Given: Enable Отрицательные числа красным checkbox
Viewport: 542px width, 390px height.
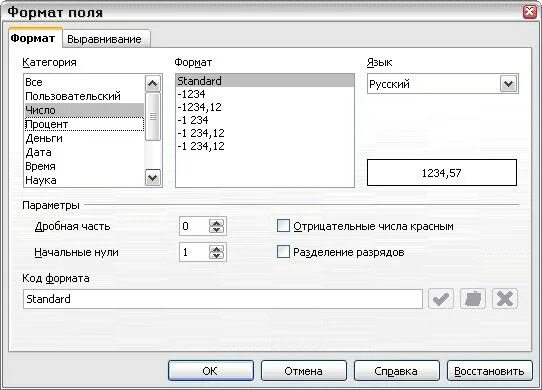Looking at the screenshot, I should (283, 226).
